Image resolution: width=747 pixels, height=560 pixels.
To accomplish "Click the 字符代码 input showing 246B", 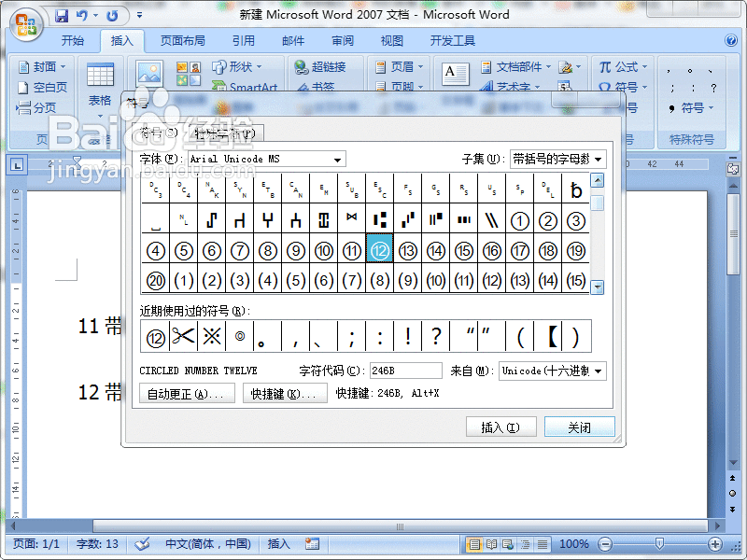I will click(405, 371).
